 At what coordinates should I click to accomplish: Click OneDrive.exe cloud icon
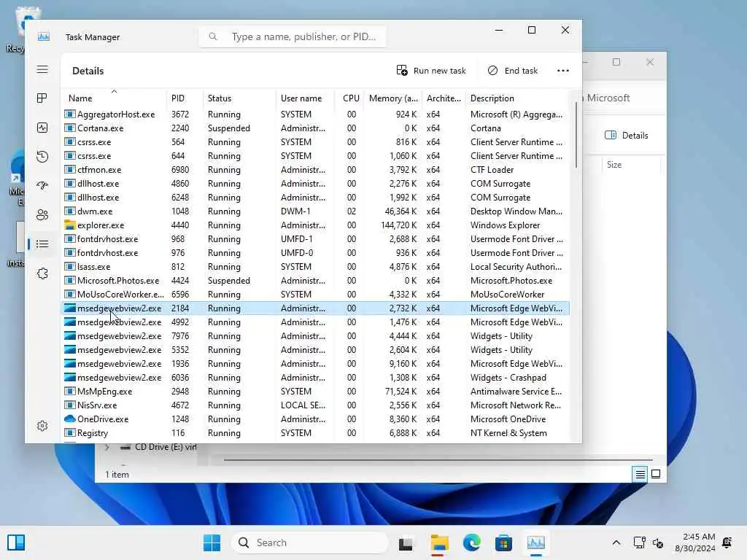(x=70, y=419)
